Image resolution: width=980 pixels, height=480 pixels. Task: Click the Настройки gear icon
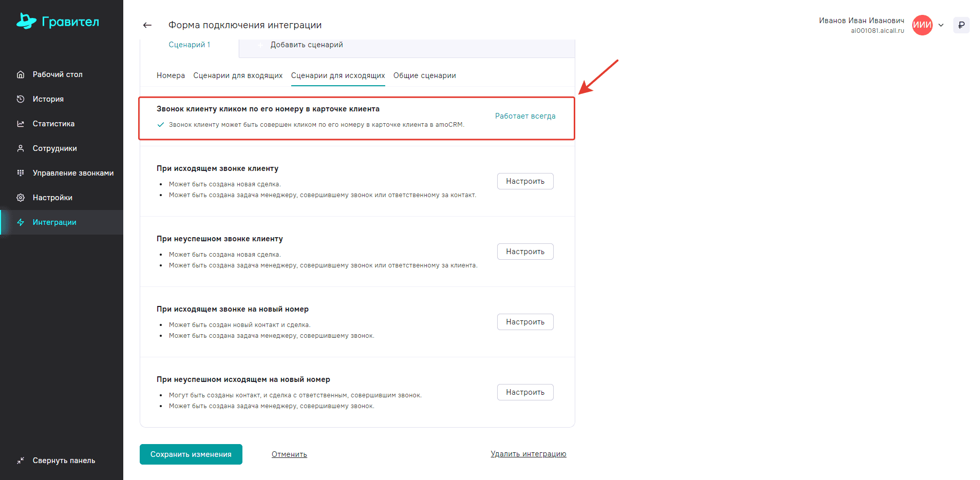[x=21, y=198]
